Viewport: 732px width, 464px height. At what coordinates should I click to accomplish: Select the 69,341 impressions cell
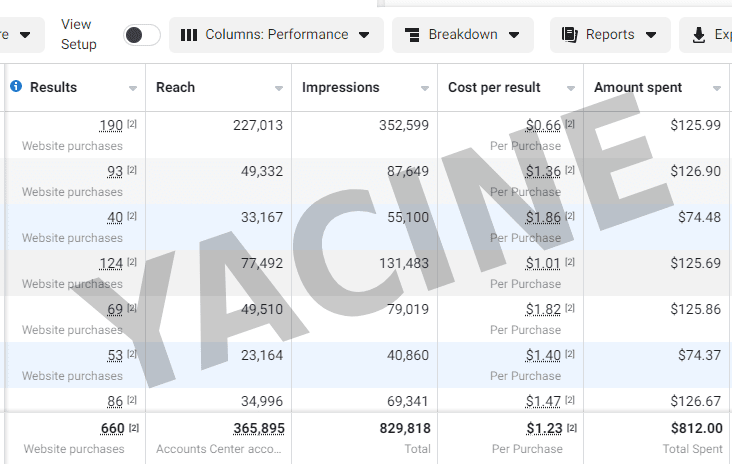click(408, 401)
